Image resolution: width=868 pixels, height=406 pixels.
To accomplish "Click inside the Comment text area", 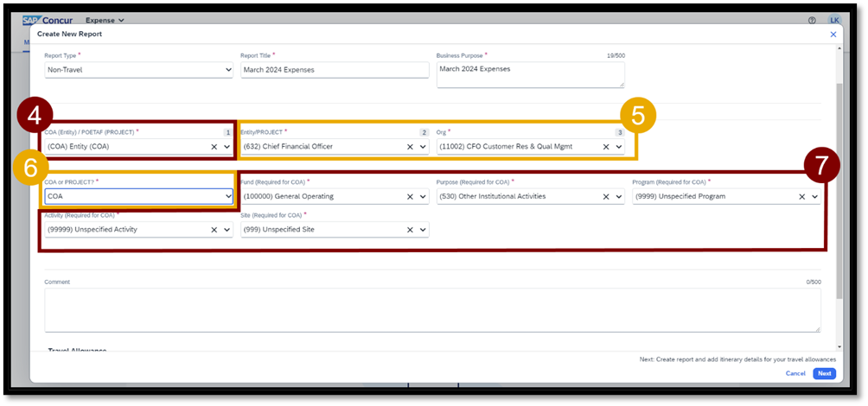I will 432,309.
